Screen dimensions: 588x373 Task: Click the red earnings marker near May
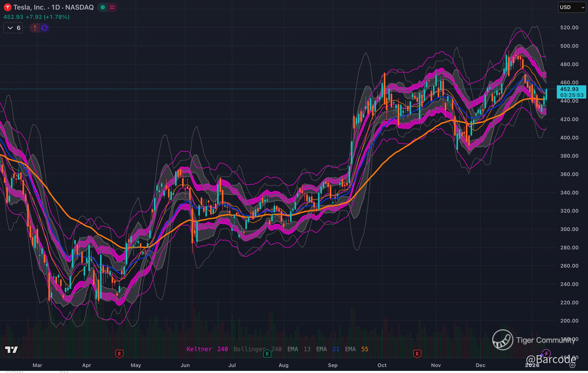[119, 354]
